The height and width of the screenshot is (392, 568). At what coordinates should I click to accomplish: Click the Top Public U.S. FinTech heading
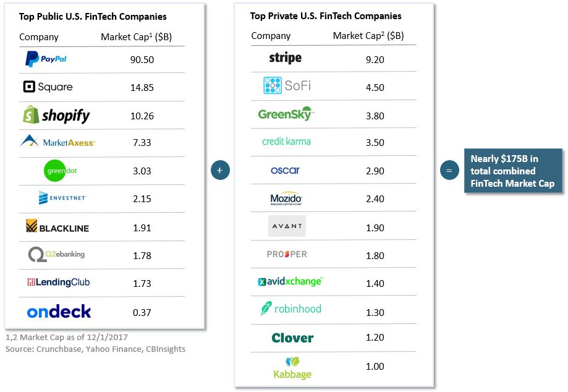pos(93,17)
